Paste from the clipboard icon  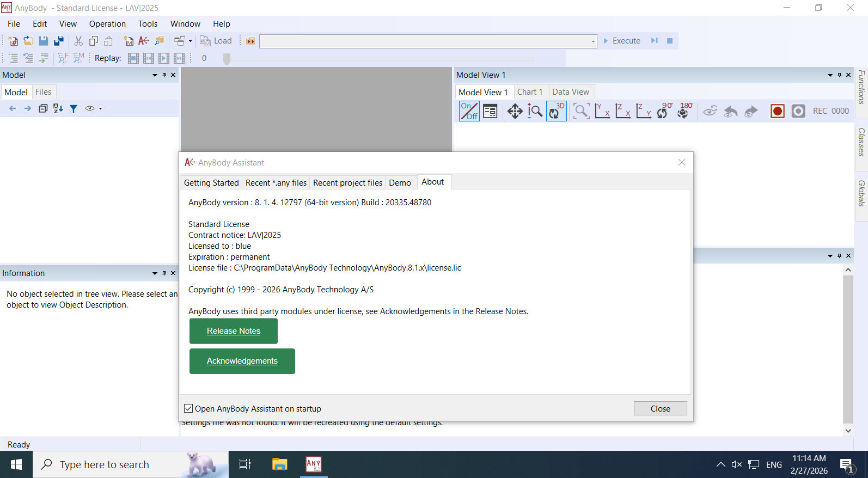(x=108, y=41)
